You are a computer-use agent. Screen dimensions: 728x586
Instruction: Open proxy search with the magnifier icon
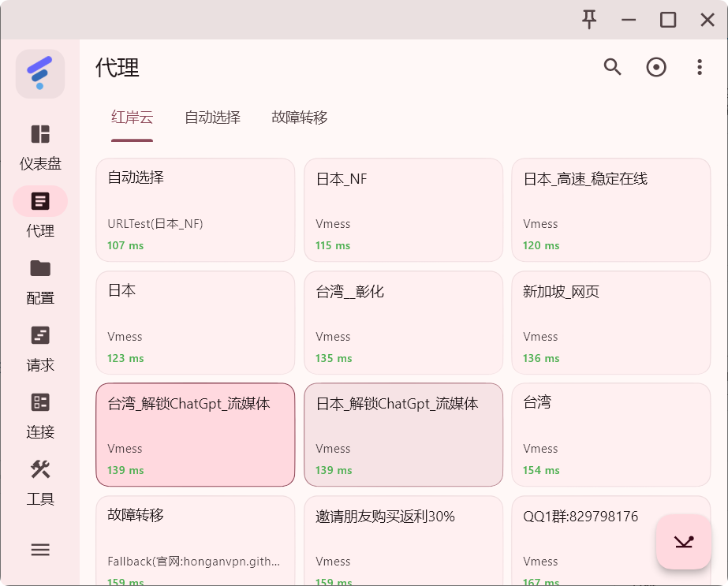[x=613, y=67]
